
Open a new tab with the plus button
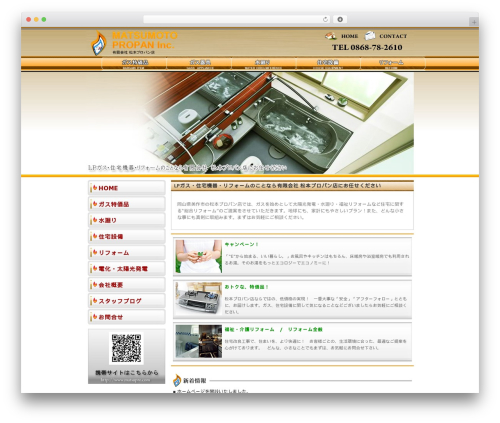474,22
